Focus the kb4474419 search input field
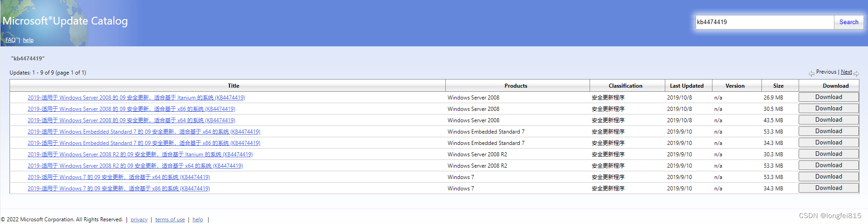Image resolution: width=868 pixels, height=224 pixels. tap(765, 22)
